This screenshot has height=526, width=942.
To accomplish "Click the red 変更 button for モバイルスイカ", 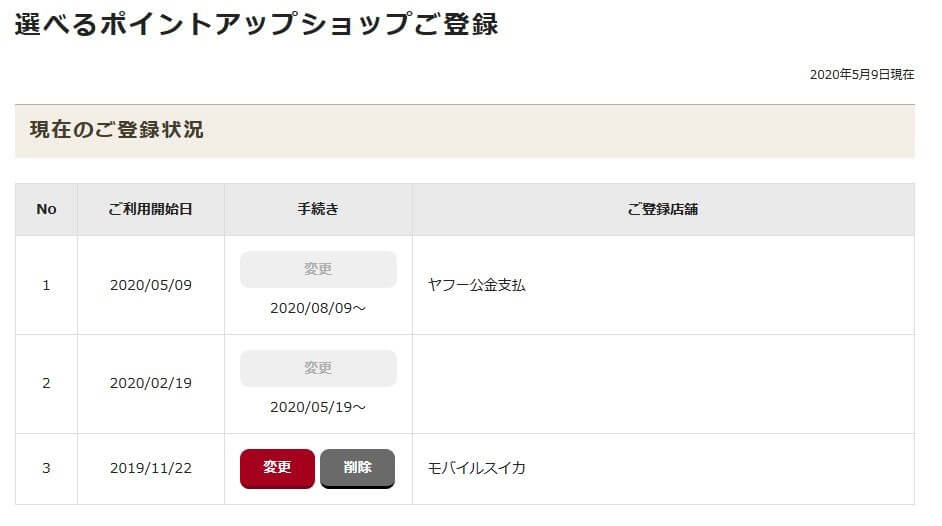I will pyautogui.click(x=277, y=467).
